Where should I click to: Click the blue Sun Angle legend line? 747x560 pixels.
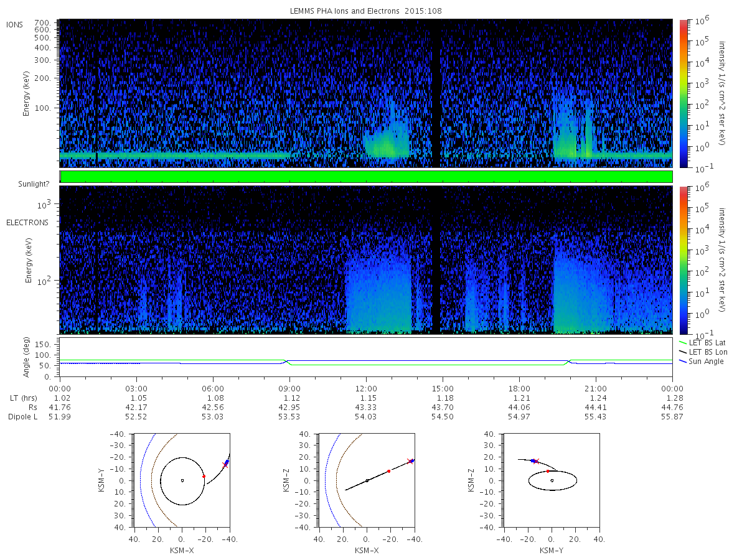coord(684,362)
